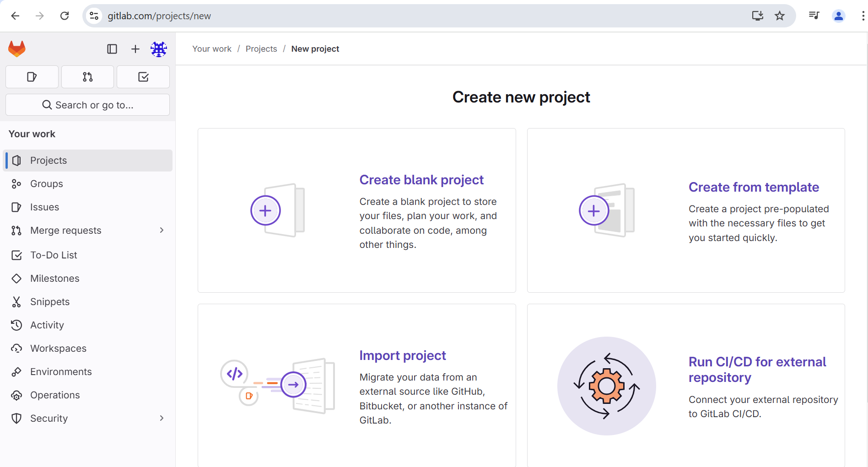This screenshot has height=467, width=868.
Task: Open the Create new plus menu
Action: pyautogui.click(x=135, y=49)
